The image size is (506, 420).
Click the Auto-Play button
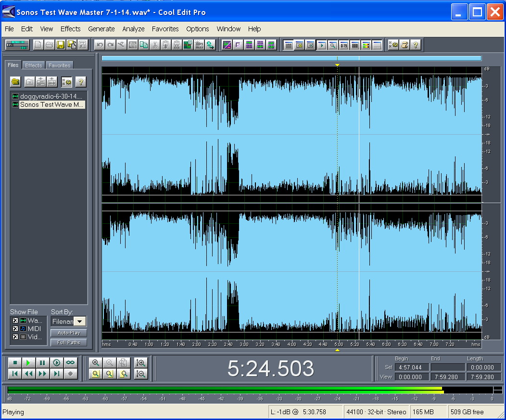coord(69,333)
